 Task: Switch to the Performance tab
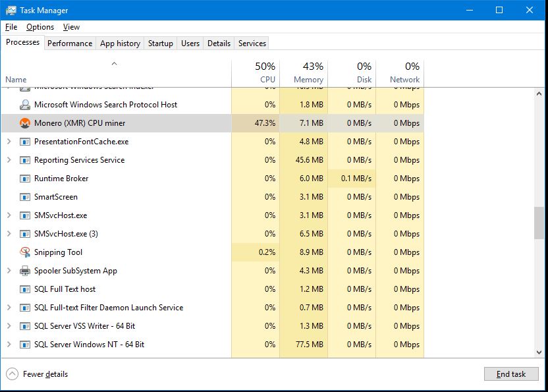70,43
